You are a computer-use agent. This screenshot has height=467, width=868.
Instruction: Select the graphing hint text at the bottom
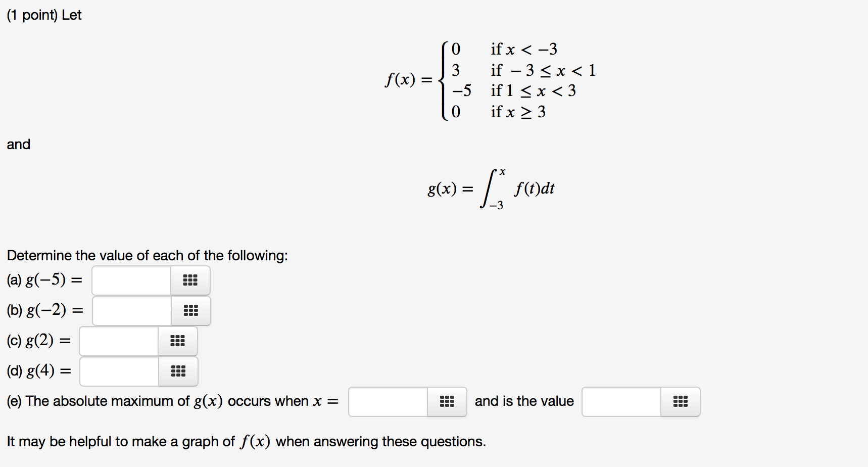tap(246, 441)
